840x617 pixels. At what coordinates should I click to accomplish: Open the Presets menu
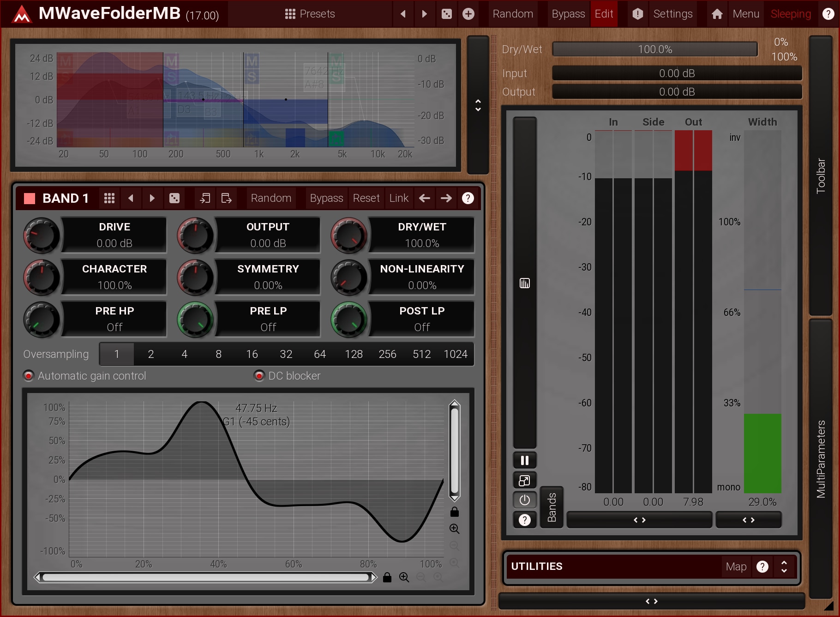click(310, 14)
